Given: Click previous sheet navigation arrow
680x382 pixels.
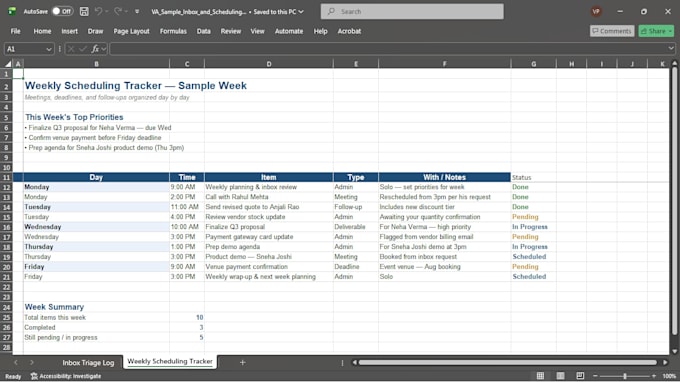Looking at the screenshot, I should tap(16, 362).
